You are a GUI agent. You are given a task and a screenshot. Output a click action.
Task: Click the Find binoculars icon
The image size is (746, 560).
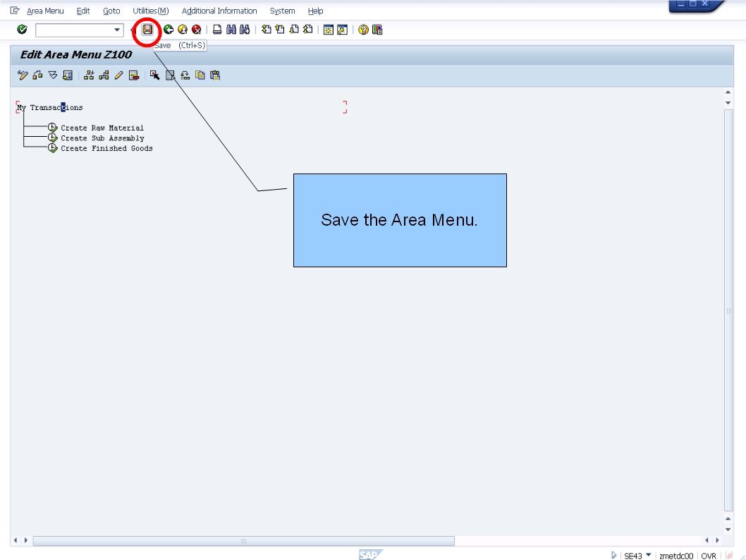(x=233, y=30)
